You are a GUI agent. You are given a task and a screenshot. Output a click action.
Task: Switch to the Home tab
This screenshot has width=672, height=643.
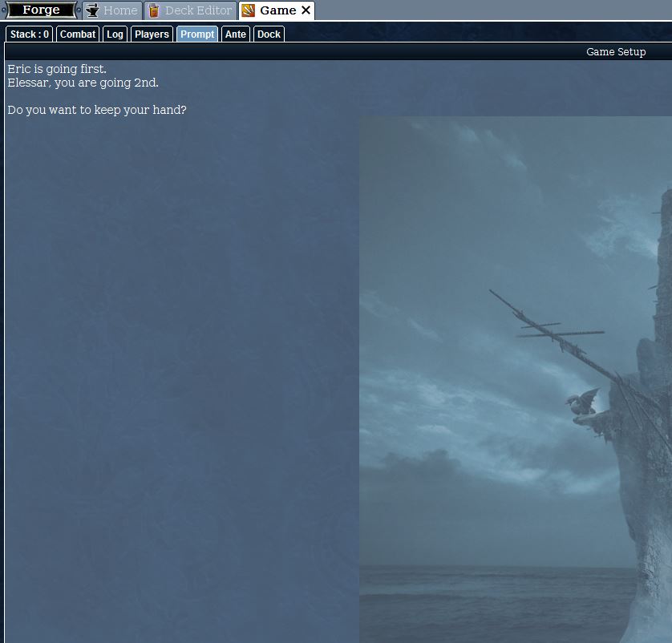(112, 10)
